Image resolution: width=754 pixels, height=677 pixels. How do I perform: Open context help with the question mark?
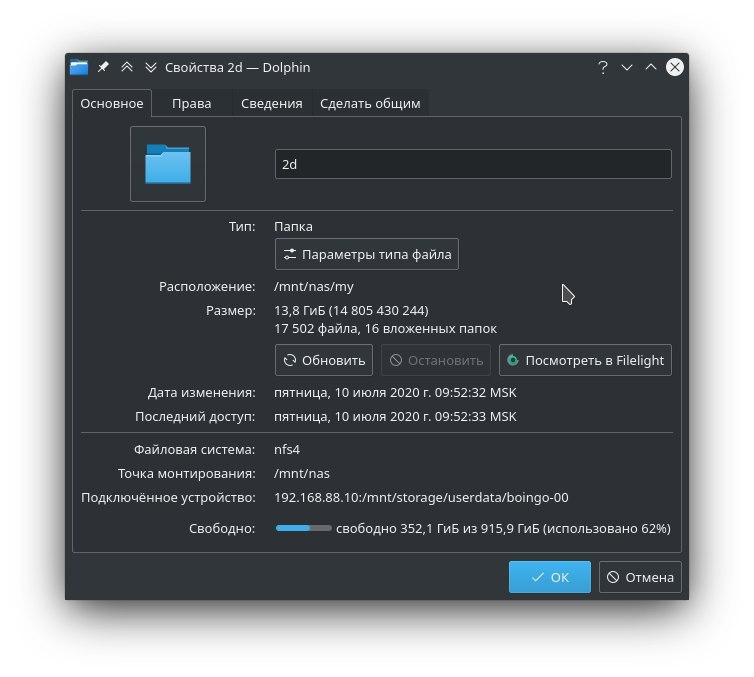pyautogui.click(x=603, y=67)
